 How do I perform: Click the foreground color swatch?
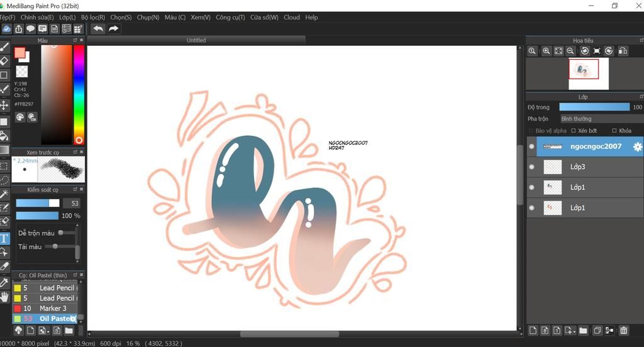19,53
